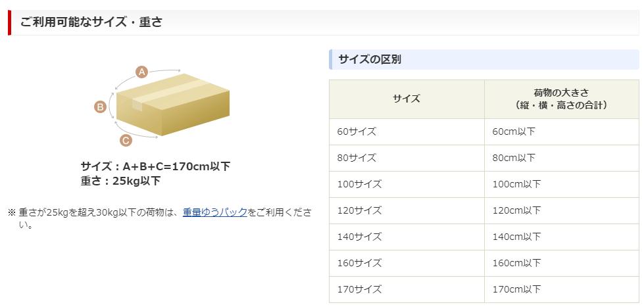644x307 pixels.
Task: Click the サイズの区別 section header
Action: tap(370, 59)
